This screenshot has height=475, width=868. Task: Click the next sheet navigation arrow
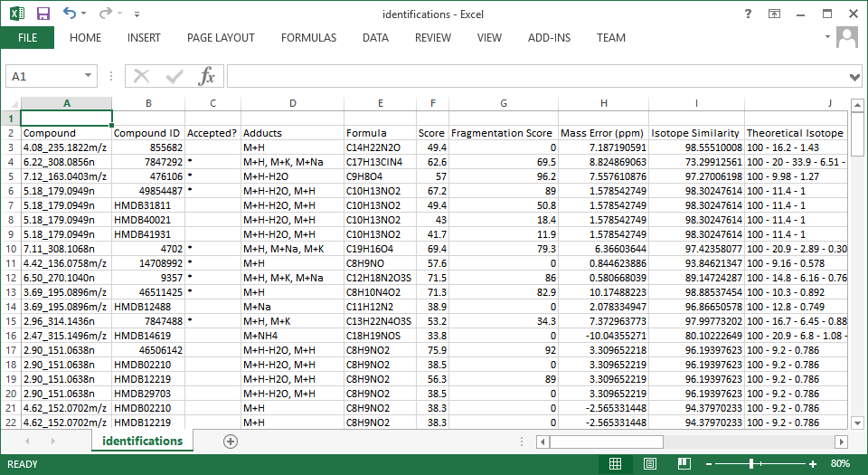pos(53,442)
